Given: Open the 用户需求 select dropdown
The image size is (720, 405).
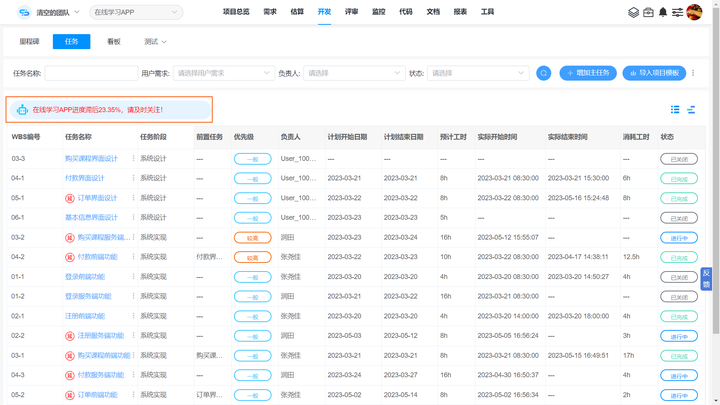Looking at the screenshot, I should [x=224, y=73].
